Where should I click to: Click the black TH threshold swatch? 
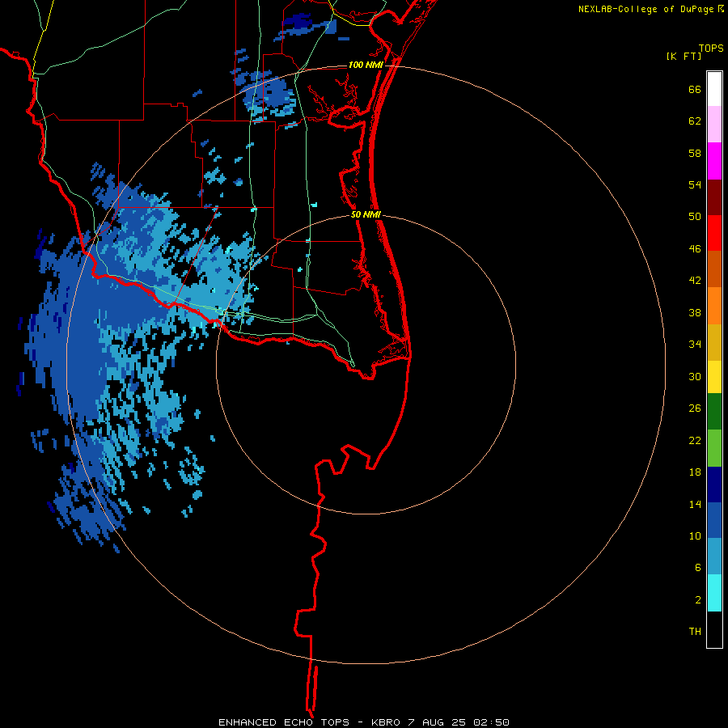point(714,629)
